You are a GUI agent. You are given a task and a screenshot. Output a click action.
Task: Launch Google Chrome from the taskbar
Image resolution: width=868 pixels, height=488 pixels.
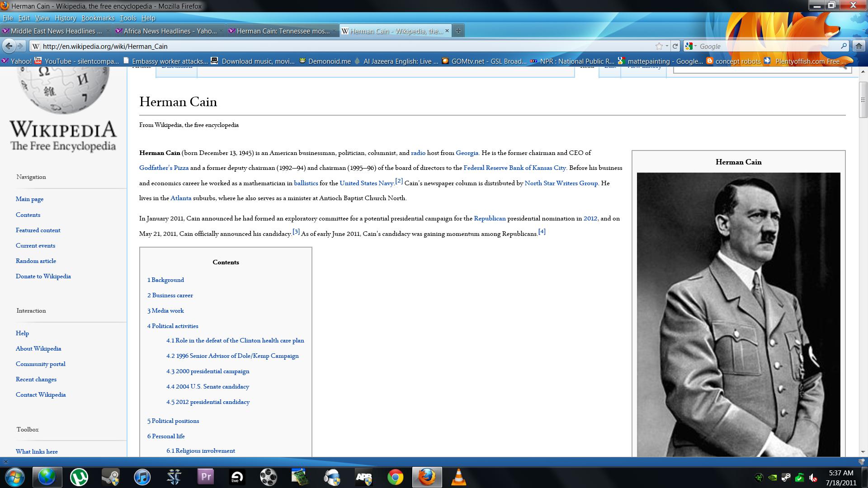pyautogui.click(x=395, y=477)
